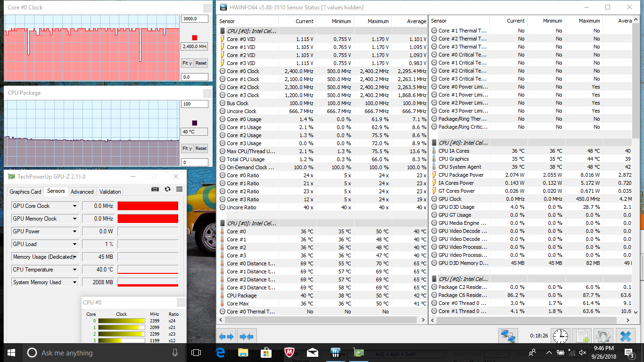Click the Sensor column header in left pane

[x=248, y=21]
